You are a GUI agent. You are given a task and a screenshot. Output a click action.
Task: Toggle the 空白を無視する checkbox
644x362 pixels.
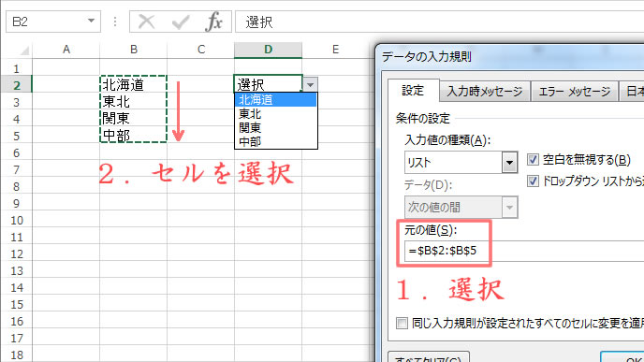coord(533,159)
